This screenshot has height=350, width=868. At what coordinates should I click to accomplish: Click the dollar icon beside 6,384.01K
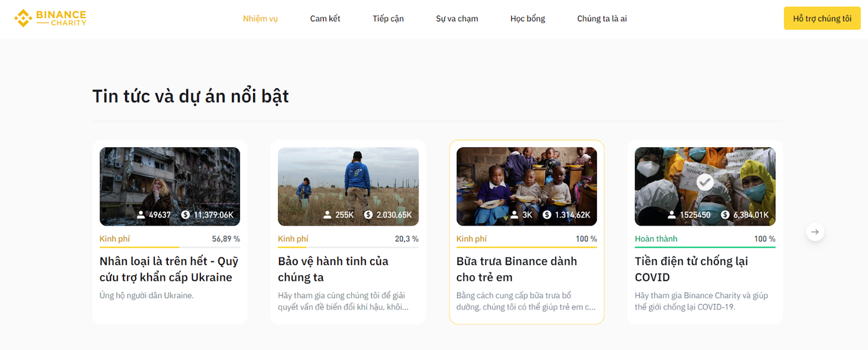click(725, 215)
